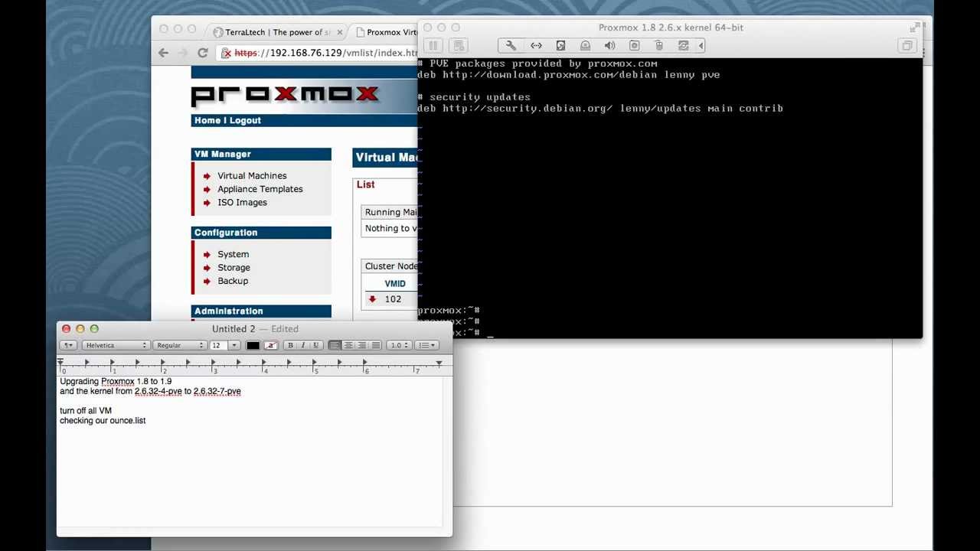Open list bullets dropdown in TextEdit

(426, 345)
